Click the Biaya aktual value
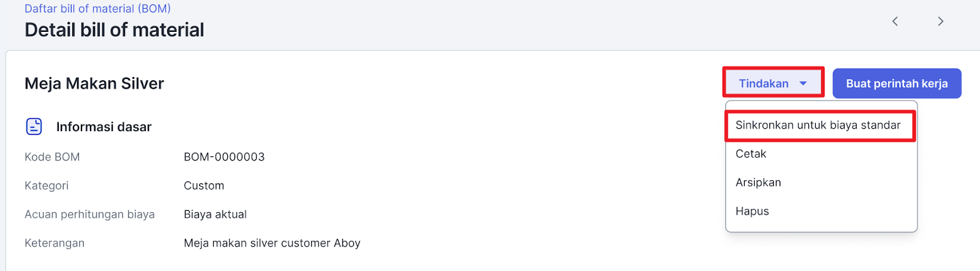This screenshot has height=271, width=980. pyautogui.click(x=215, y=215)
